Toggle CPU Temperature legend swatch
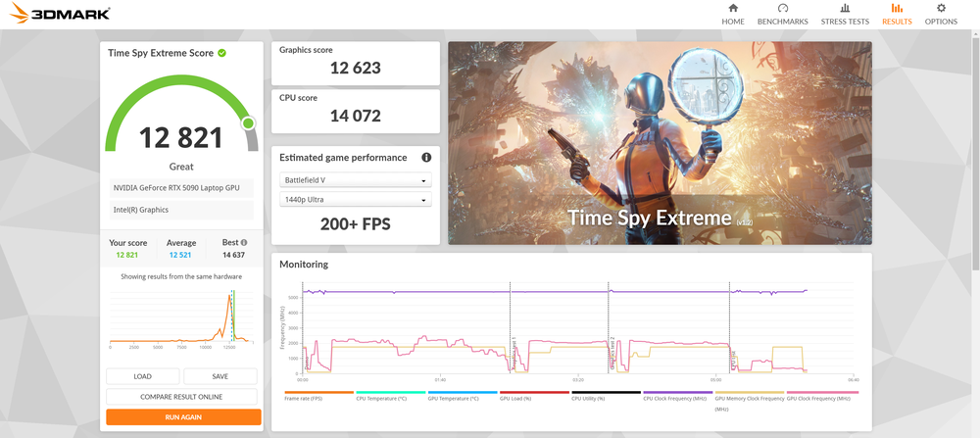 pyautogui.click(x=390, y=392)
